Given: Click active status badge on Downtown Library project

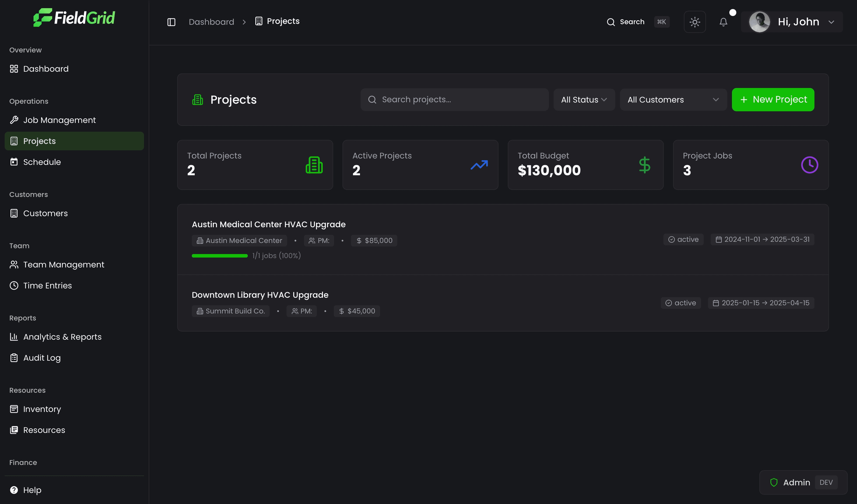Looking at the screenshot, I should pyautogui.click(x=680, y=303).
